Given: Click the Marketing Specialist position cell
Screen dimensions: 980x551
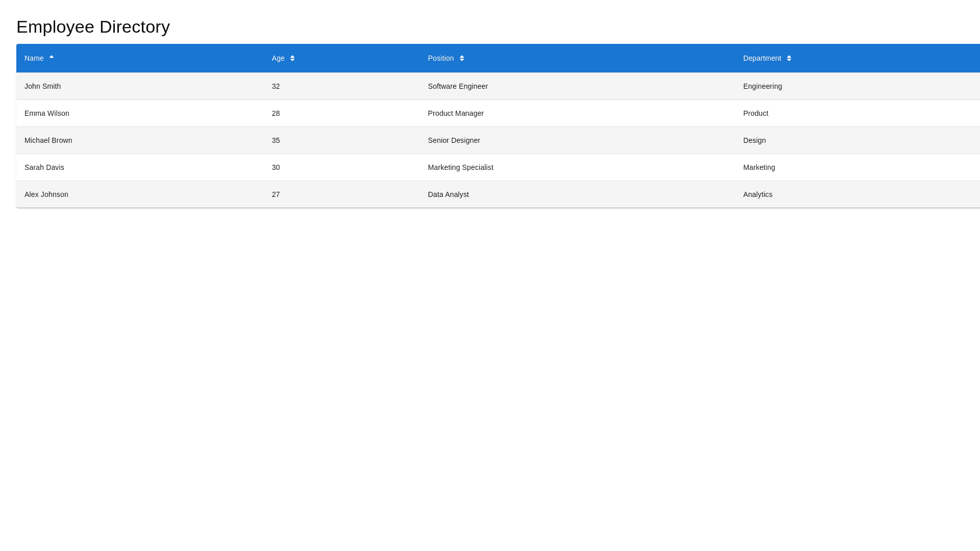Looking at the screenshot, I should coord(460,167).
